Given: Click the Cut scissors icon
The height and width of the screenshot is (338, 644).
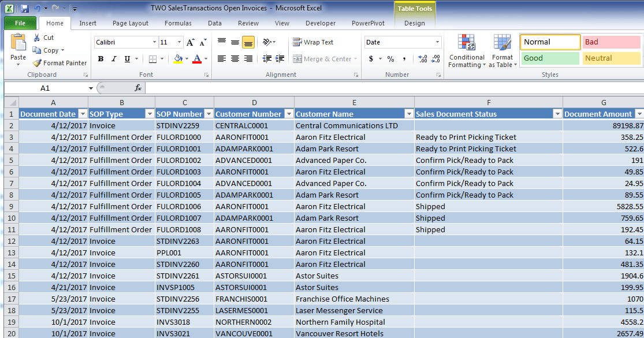Looking at the screenshot, I should pos(36,38).
